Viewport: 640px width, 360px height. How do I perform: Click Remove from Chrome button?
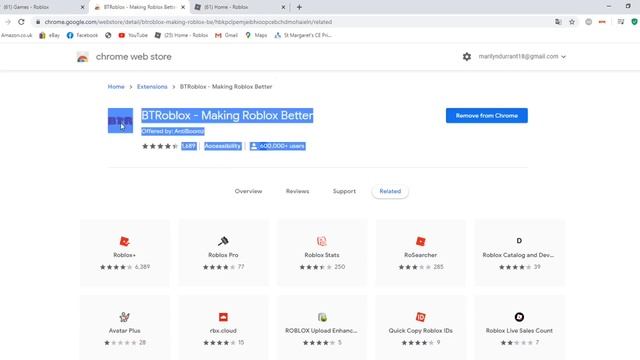487,116
